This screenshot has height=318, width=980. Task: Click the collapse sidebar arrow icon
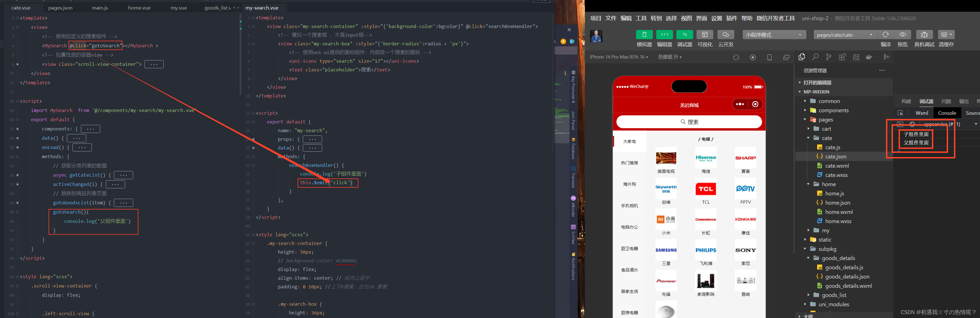tap(887, 57)
